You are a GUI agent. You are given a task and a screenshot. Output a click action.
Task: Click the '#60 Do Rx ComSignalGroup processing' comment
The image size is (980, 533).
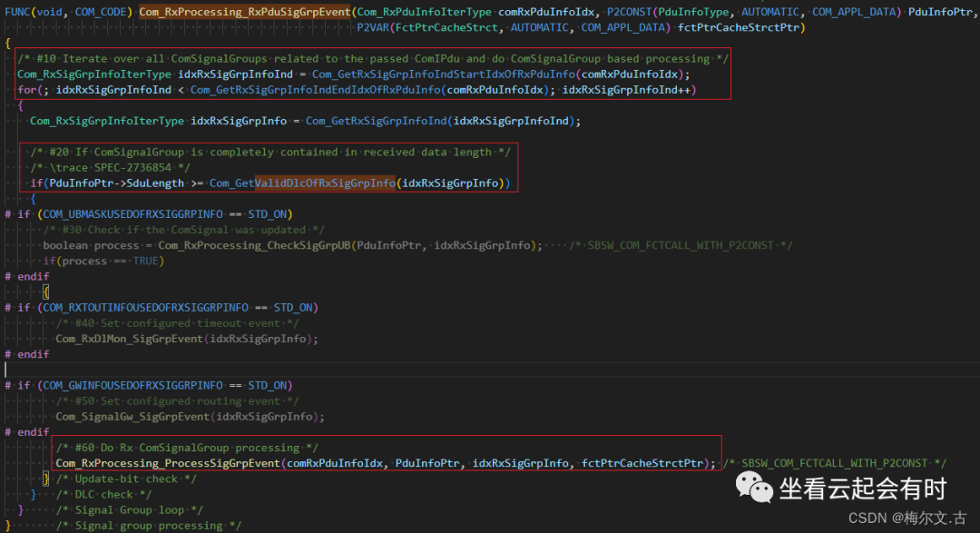pos(187,448)
